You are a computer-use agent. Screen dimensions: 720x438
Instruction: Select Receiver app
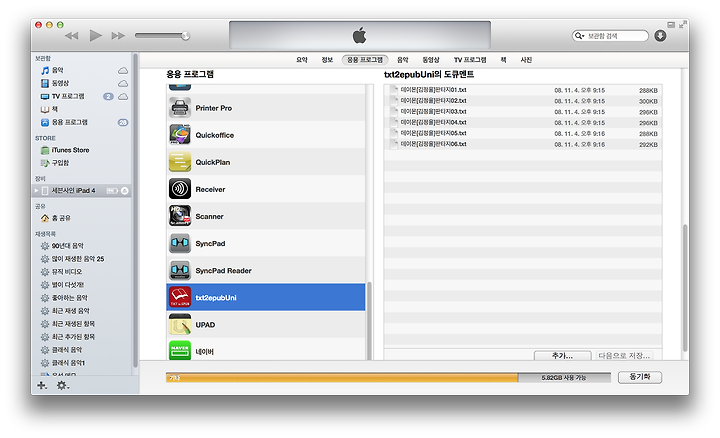266,189
